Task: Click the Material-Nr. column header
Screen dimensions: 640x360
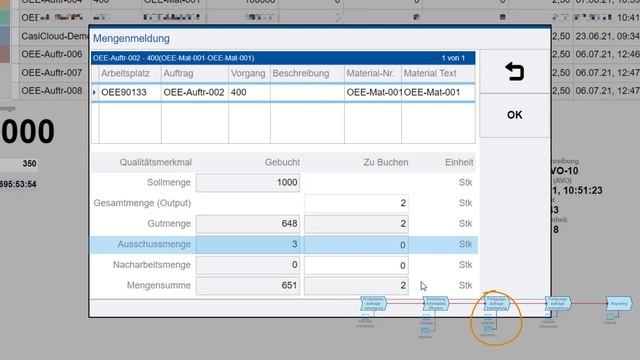Action: pyautogui.click(x=371, y=73)
